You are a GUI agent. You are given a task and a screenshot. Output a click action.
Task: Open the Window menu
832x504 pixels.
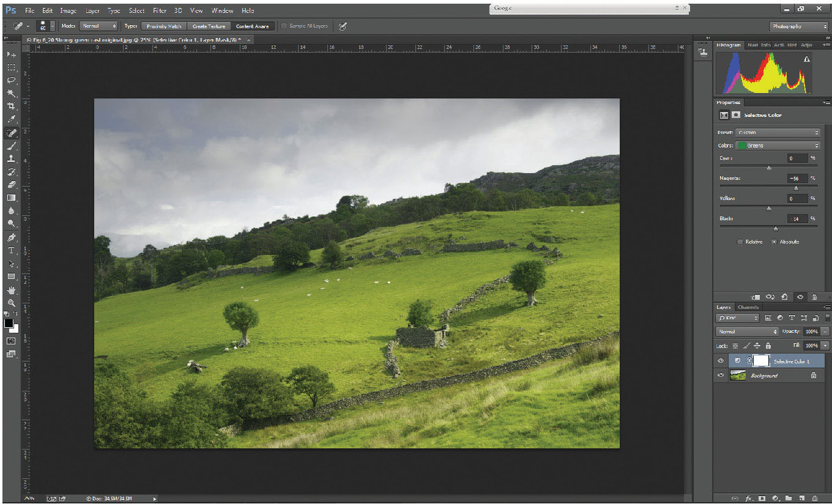coord(222,10)
